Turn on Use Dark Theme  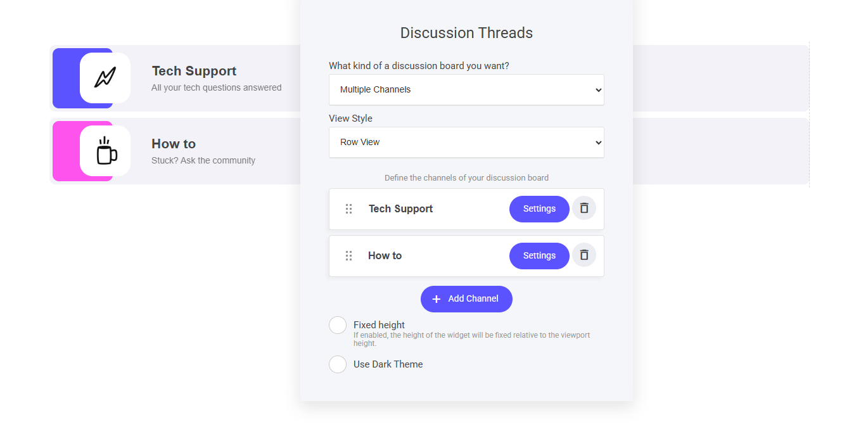(x=338, y=364)
